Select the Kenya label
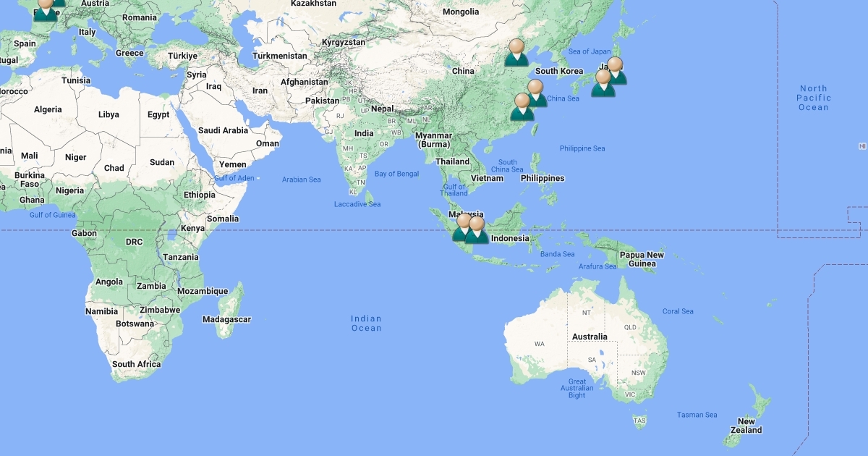This screenshot has width=868, height=456. (192, 228)
